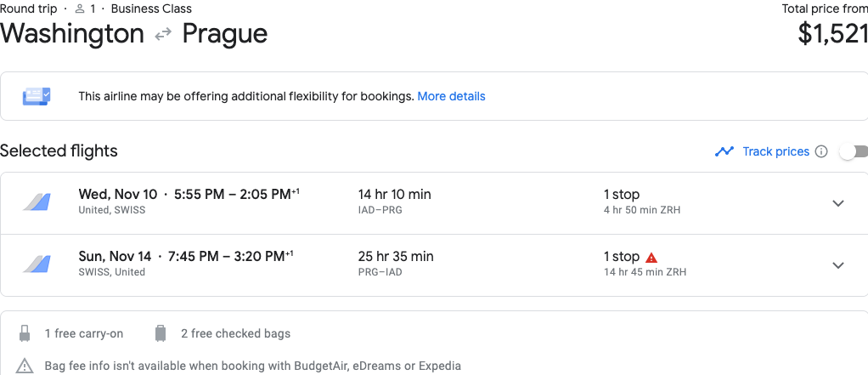
Task: Click the Washington city heading
Action: point(72,34)
